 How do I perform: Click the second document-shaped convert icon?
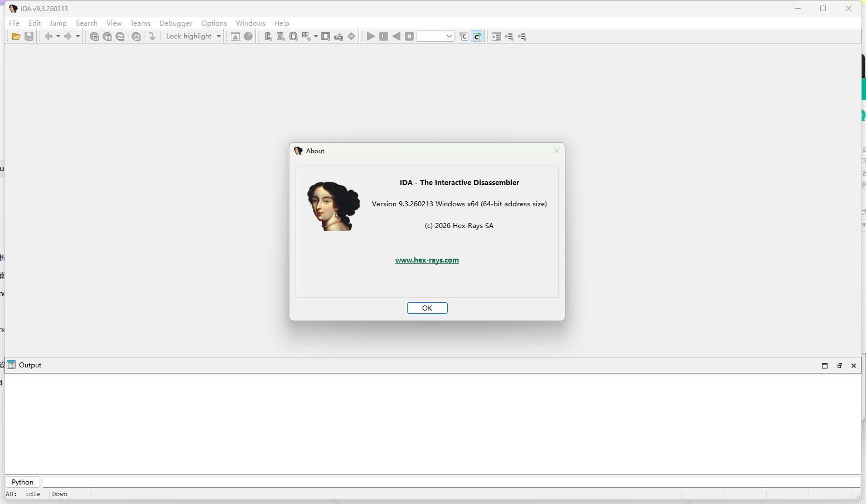tap(280, 36)
